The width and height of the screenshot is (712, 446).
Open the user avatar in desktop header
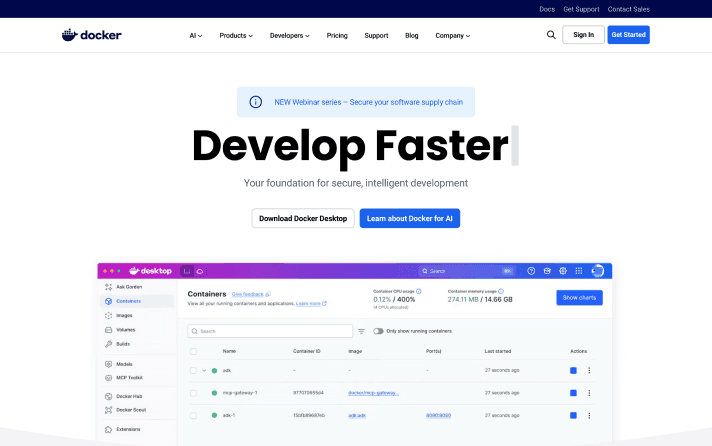[x=598, y=271]
